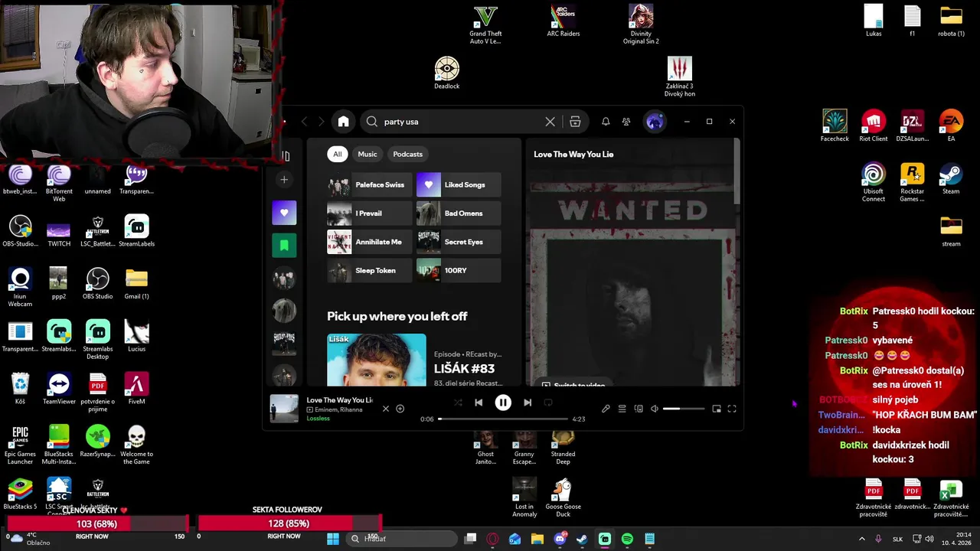Screen dimensions: 980x551
Task: Mute the Spotify volume
Action: pos(655,409)
